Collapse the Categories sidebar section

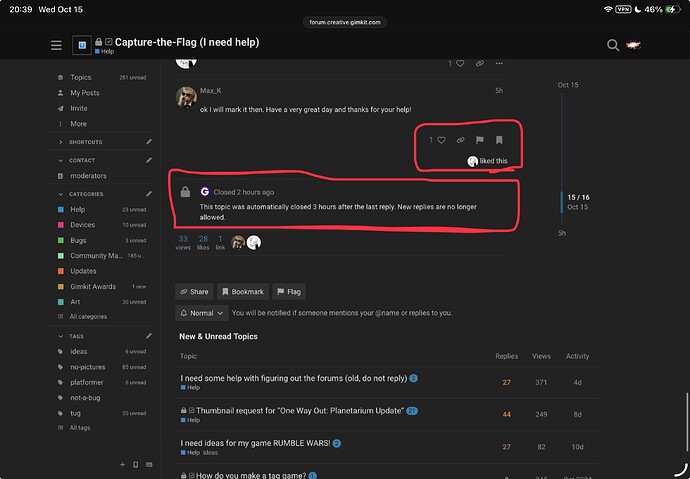point(81,194)
